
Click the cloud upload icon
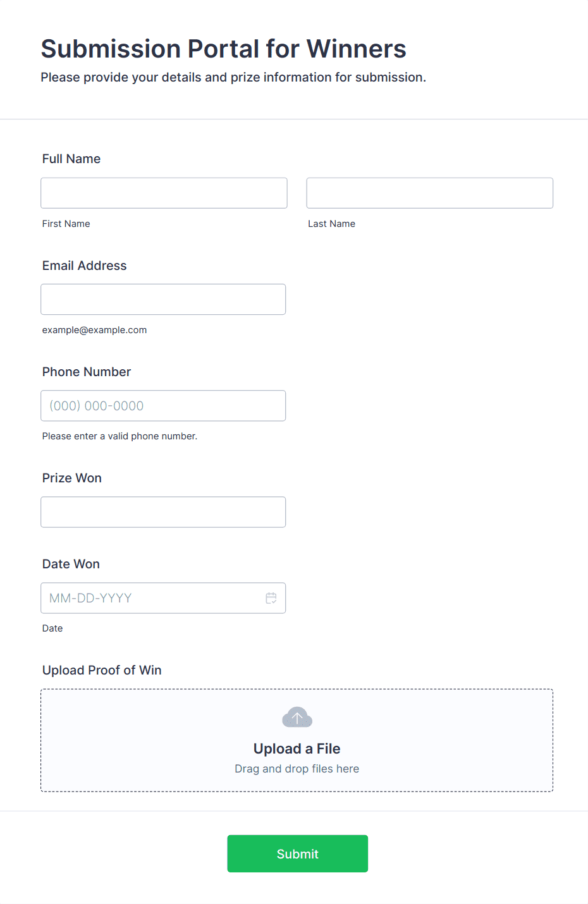[x=297, y=718]
